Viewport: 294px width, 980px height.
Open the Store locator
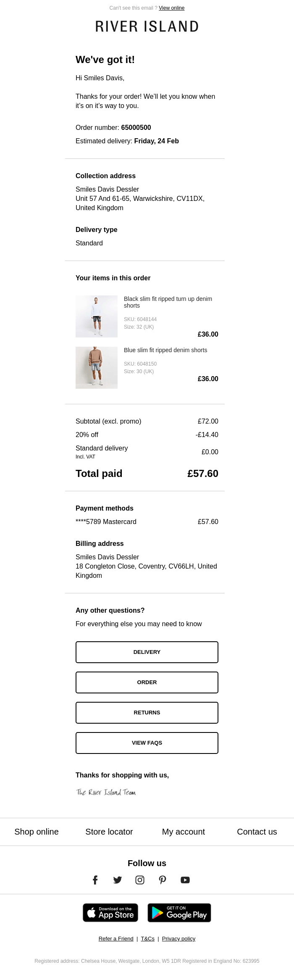[108, 832]
